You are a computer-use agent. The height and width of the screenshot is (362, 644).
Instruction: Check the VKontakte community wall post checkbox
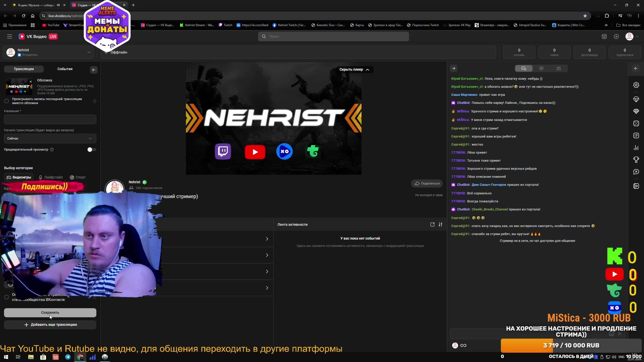pos(7,297)
